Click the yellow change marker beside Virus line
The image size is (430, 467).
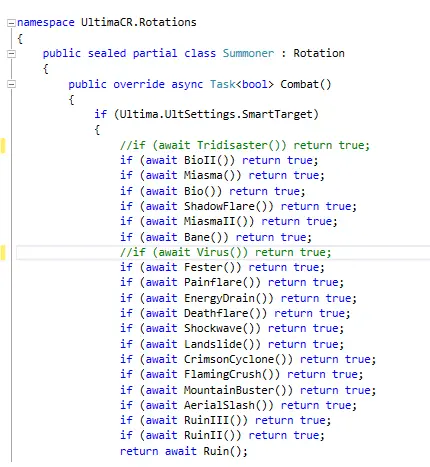pyautogui.click(x=3, y=252)
